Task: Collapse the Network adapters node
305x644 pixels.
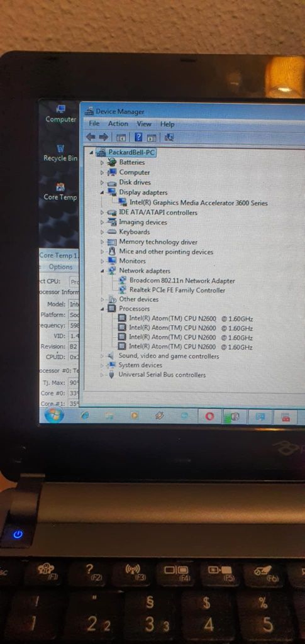Action: tap(103, 271)
